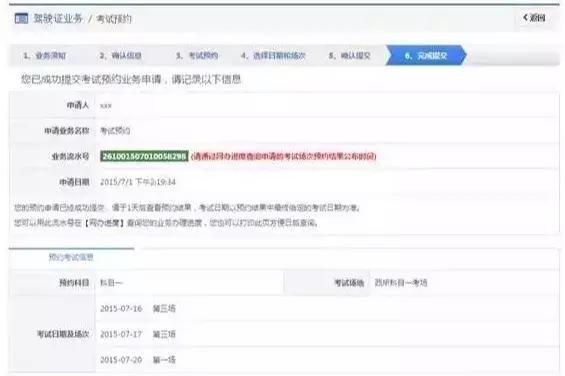Click the 第一场 session text
The width and height of the screenshot is (565, 376).
pos(164,360)
